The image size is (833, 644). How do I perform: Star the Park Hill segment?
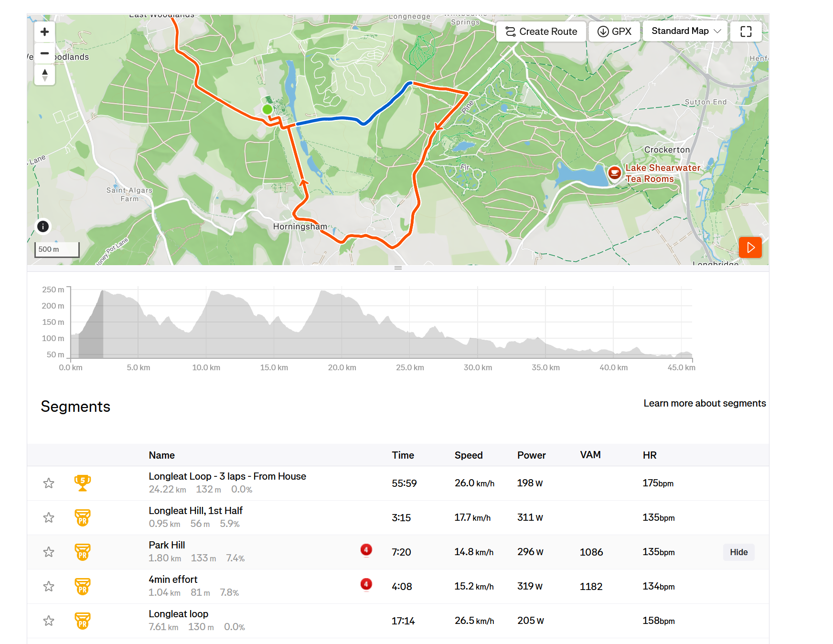tap(49, 552)
